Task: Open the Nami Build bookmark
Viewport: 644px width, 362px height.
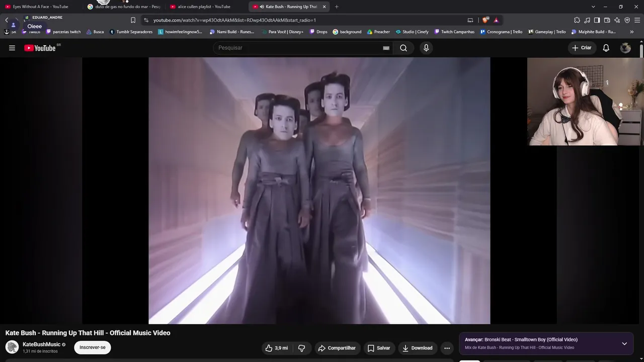Action: coord(232,32)
